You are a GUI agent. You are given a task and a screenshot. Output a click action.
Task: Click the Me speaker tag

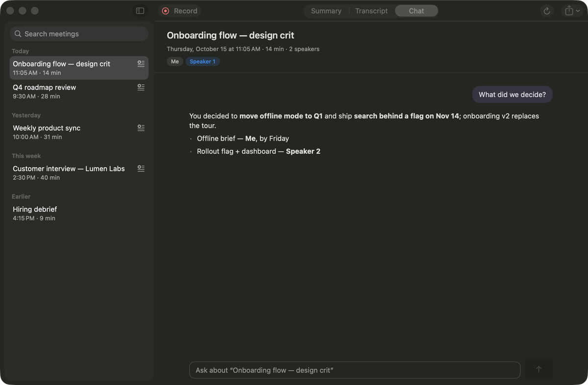[x=175, y=62]
